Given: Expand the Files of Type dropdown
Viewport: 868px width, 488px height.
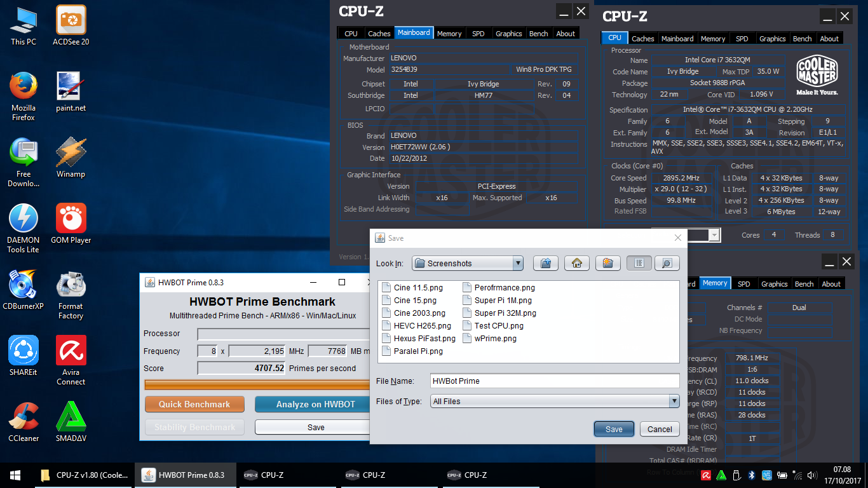Looking at the screenshot, I should 674,401.
